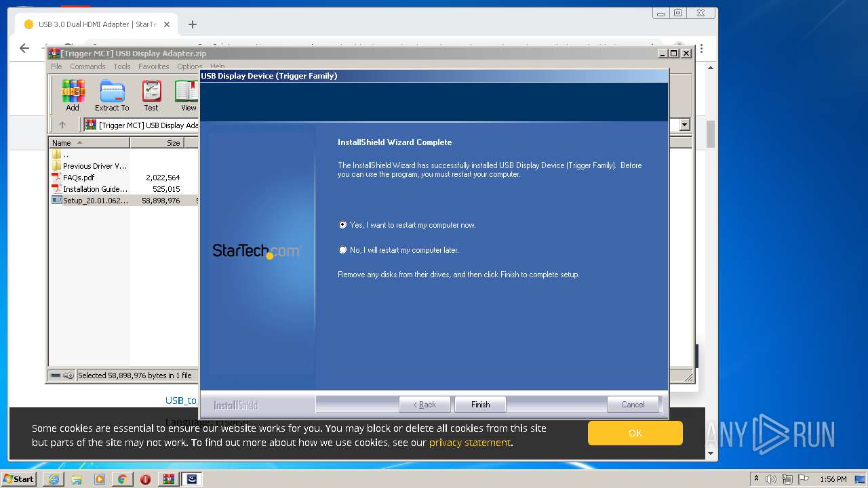The width and height of the screenshot is (868, 488).
Task: Switch to WinRAR from the taskbar
Action: pos(168,479)
